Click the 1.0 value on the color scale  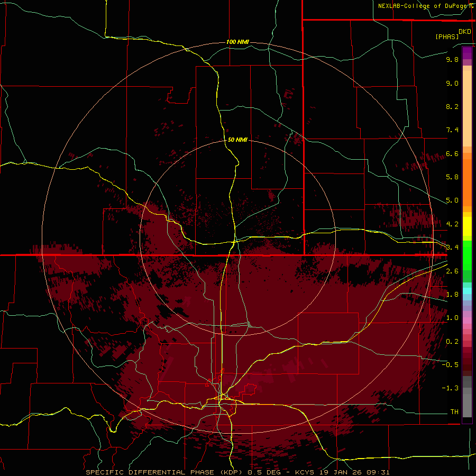click(x=452, y=318)
